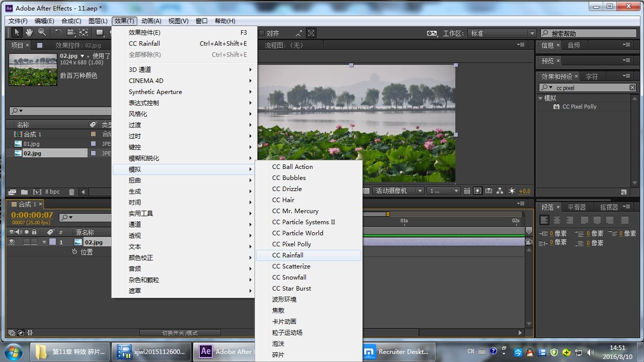Viewport: 644px width, 362px height.
Task: Click the reset exposure icon
Action: (512, 191)
